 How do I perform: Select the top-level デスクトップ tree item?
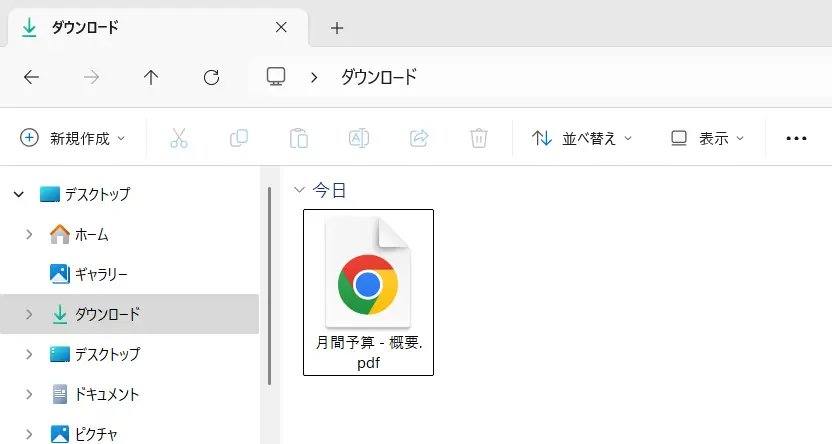(x=85, y=194)
